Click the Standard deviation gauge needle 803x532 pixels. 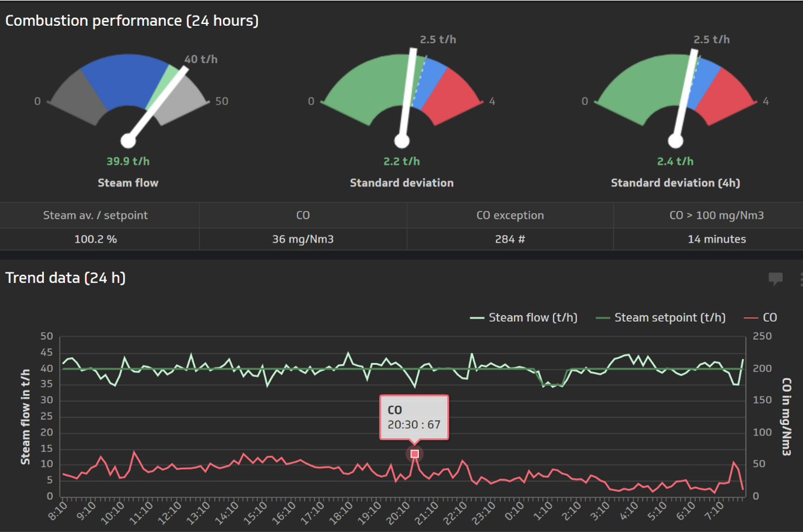[x=408, y=96]
